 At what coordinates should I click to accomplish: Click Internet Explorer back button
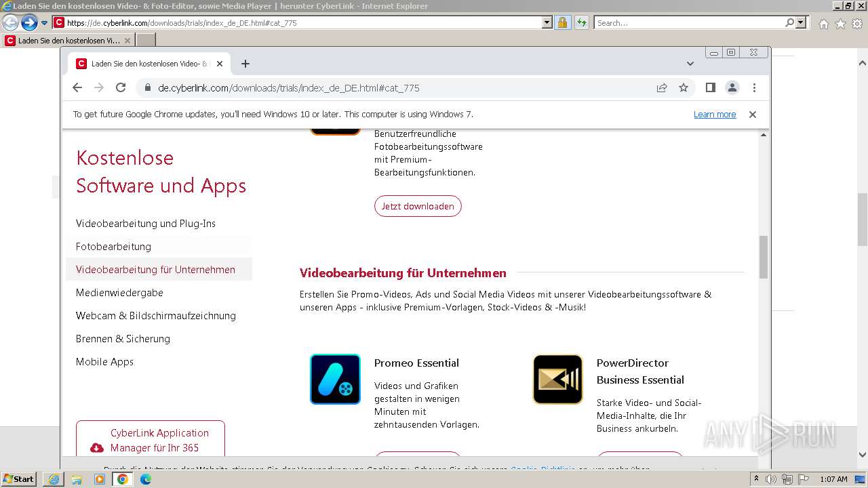10,23
